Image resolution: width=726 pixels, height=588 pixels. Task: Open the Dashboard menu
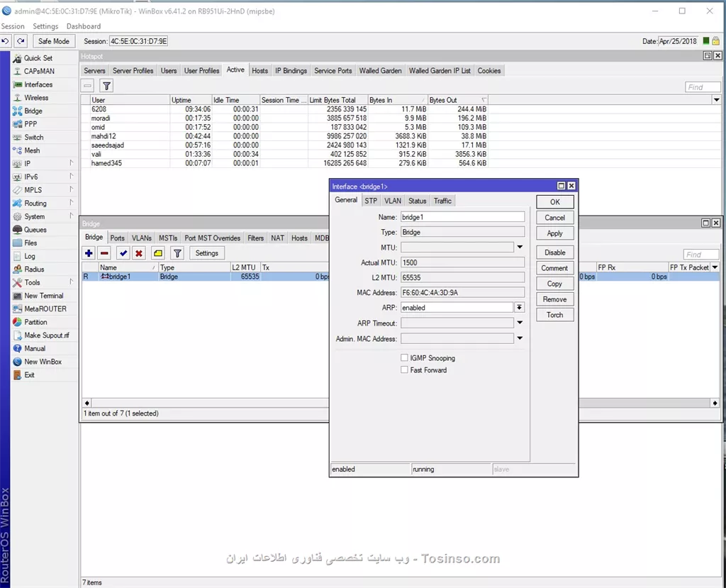(x=84, y=26)
